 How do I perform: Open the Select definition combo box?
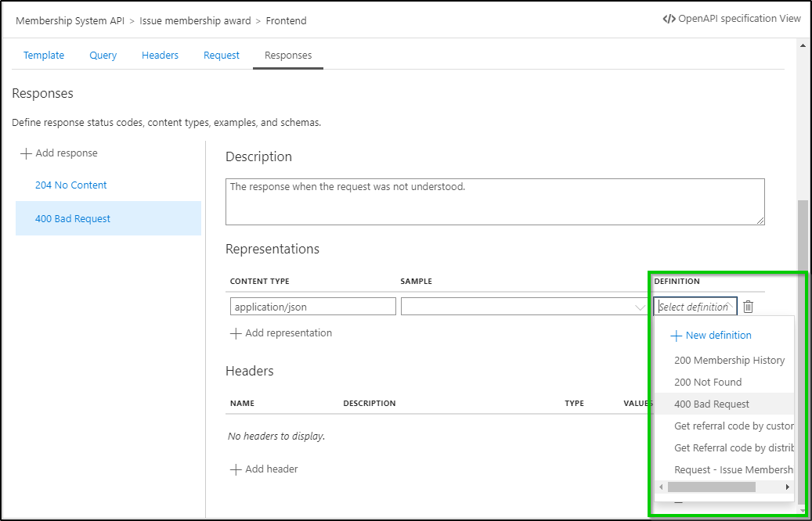694,306
